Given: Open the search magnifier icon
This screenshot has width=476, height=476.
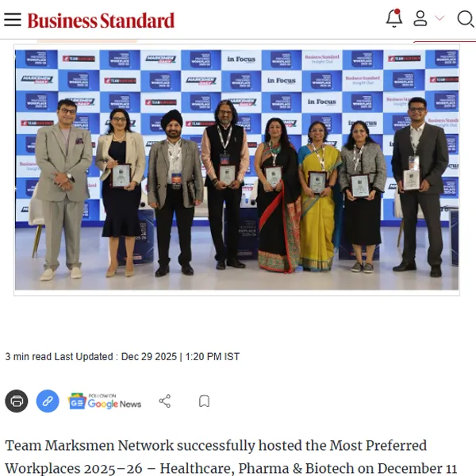Looking at the screenshot, I should click(x=466, y=19).
